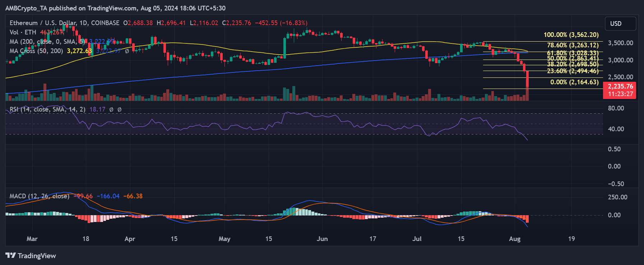Select the MACD (12, 26, close) legend
This screenshot has height=265, width=644.
pyautogui.click(x=40, y=196)
